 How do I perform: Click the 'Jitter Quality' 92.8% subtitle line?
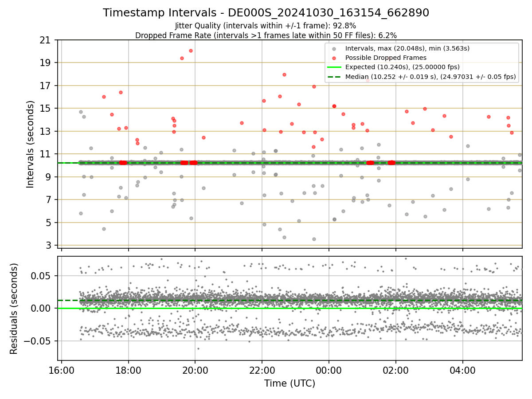266,26
